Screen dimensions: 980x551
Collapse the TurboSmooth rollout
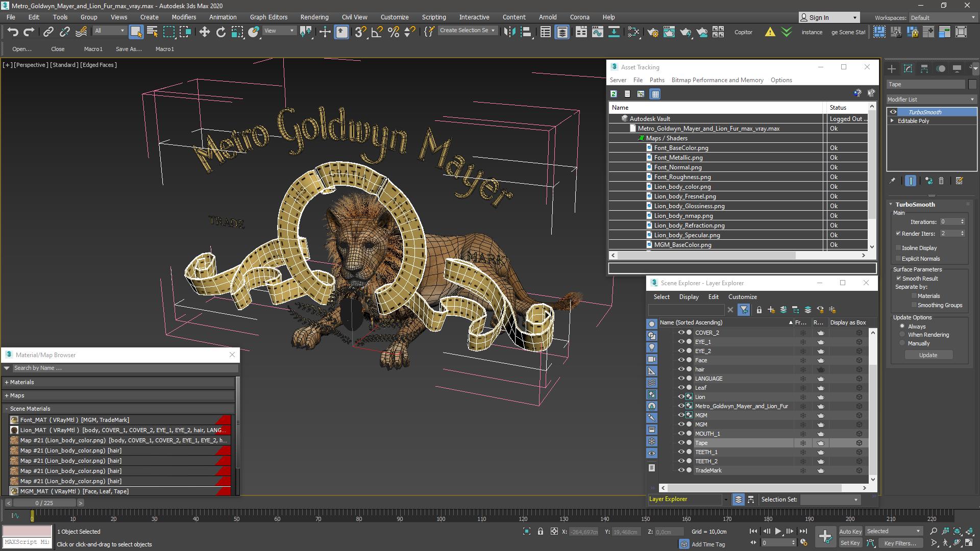pos(891,205)
